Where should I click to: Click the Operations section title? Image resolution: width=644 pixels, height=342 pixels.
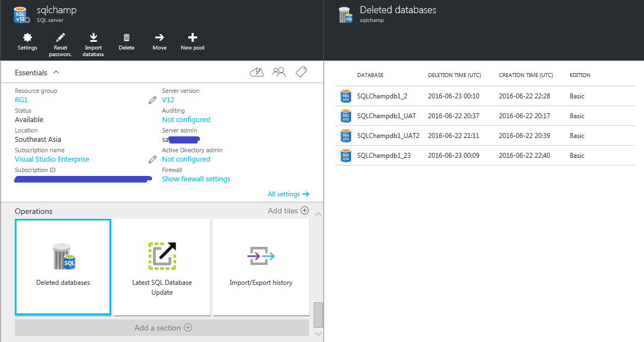pyautogui.click(x=34, y=211)
